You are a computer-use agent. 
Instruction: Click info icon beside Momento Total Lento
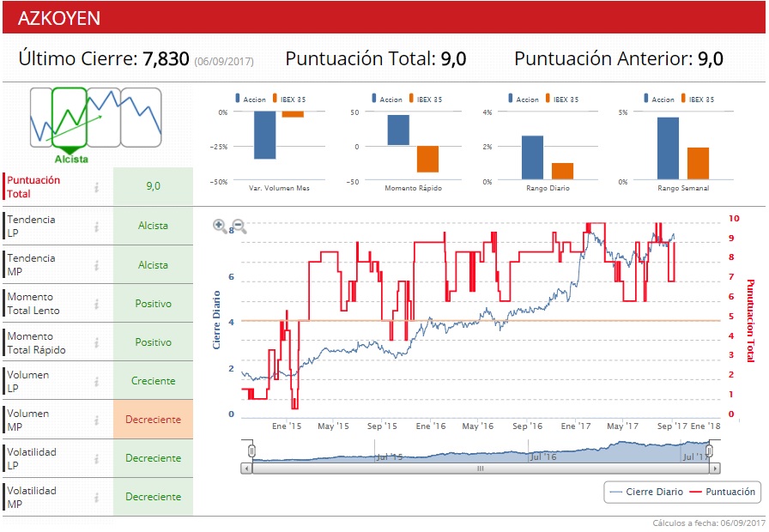97,304
